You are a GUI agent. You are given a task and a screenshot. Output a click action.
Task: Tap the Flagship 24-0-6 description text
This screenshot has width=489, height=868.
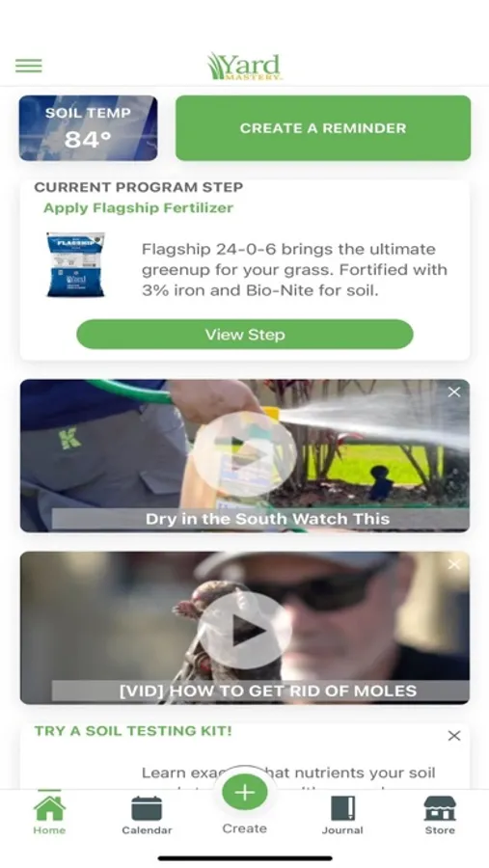tap(294, 270)
